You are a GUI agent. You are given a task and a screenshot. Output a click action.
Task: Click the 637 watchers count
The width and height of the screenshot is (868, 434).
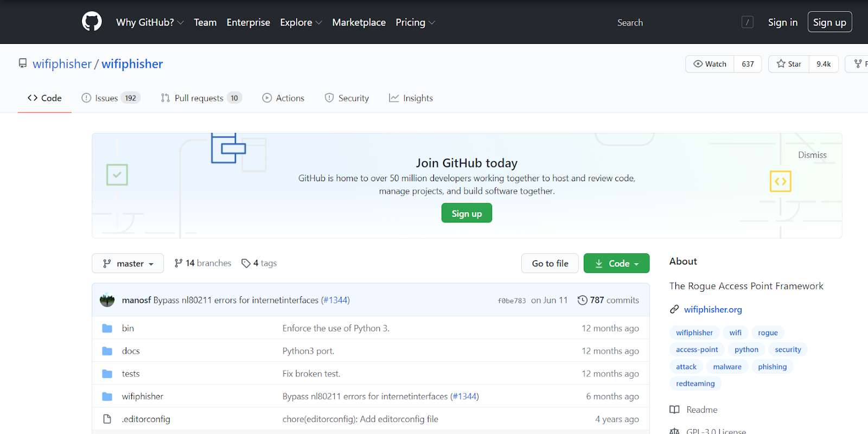click(x=748, y=64)
